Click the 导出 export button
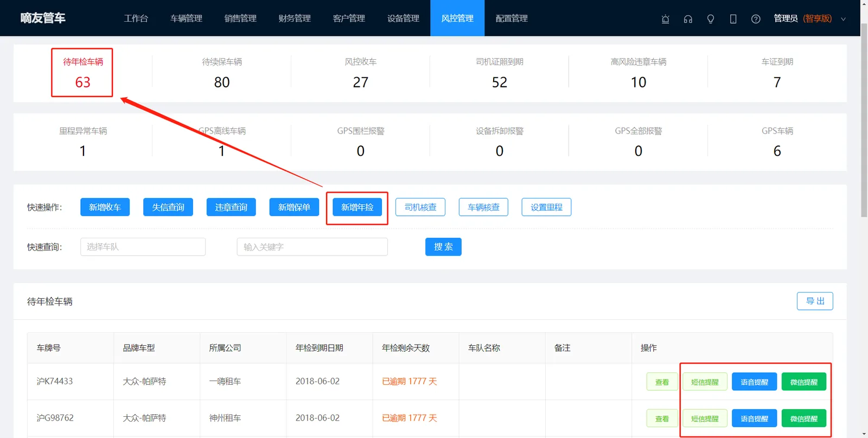The width and height of the screenshot is (868, 438). pos(815,301)
